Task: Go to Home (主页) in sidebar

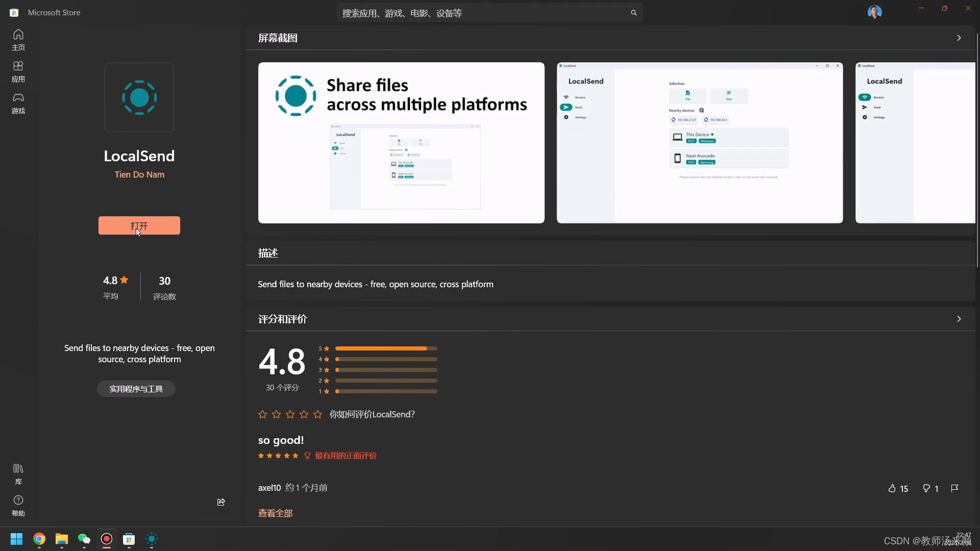Action: (x=18, y=40)
